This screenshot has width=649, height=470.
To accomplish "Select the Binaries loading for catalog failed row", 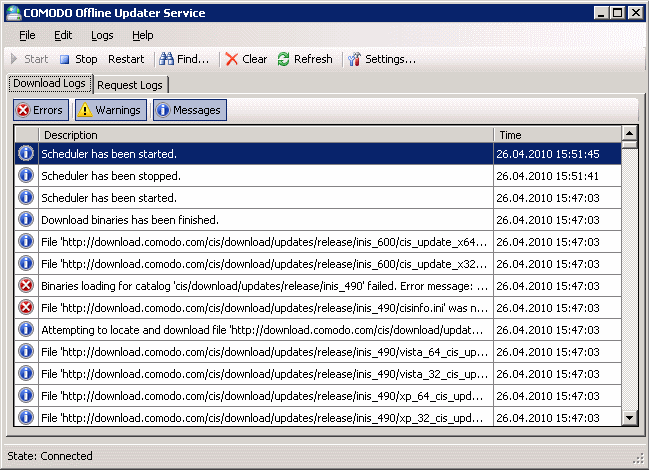I will [x=318, y=285].
